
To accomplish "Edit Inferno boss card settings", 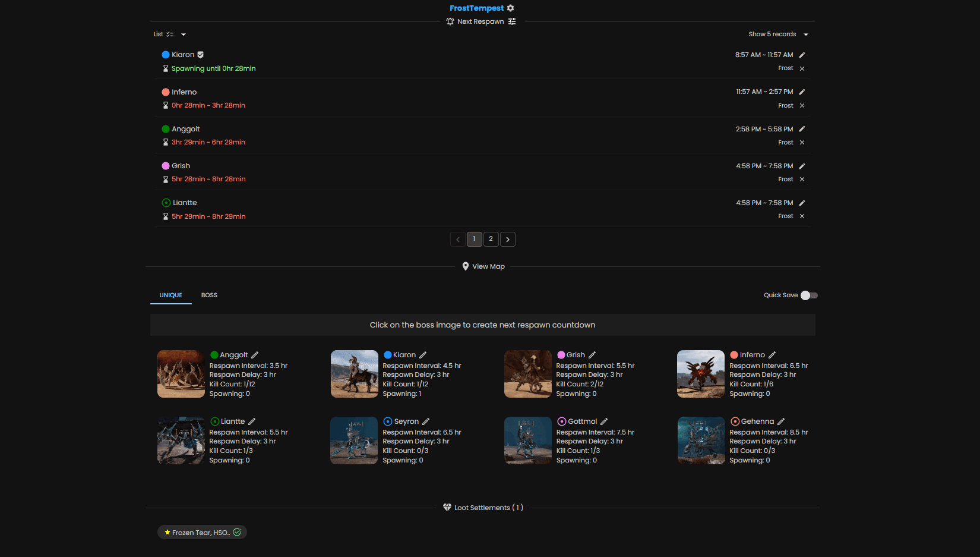I will coord(772,355).
